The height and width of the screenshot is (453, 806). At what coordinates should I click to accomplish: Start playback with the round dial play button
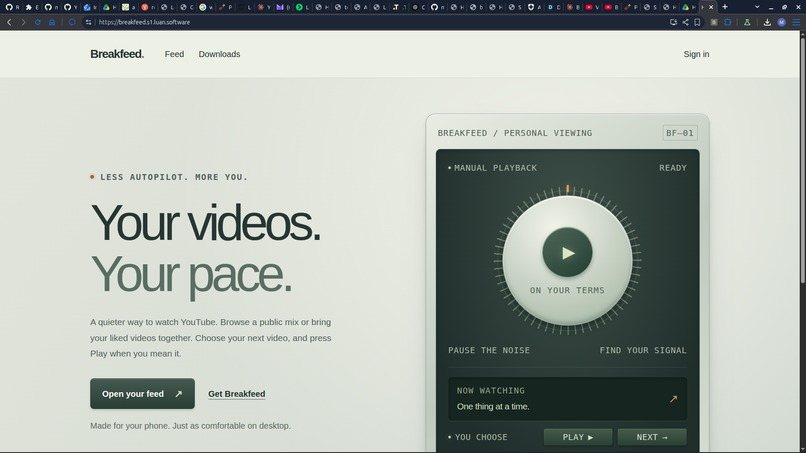pyautogui.click(x=567, y=252)
